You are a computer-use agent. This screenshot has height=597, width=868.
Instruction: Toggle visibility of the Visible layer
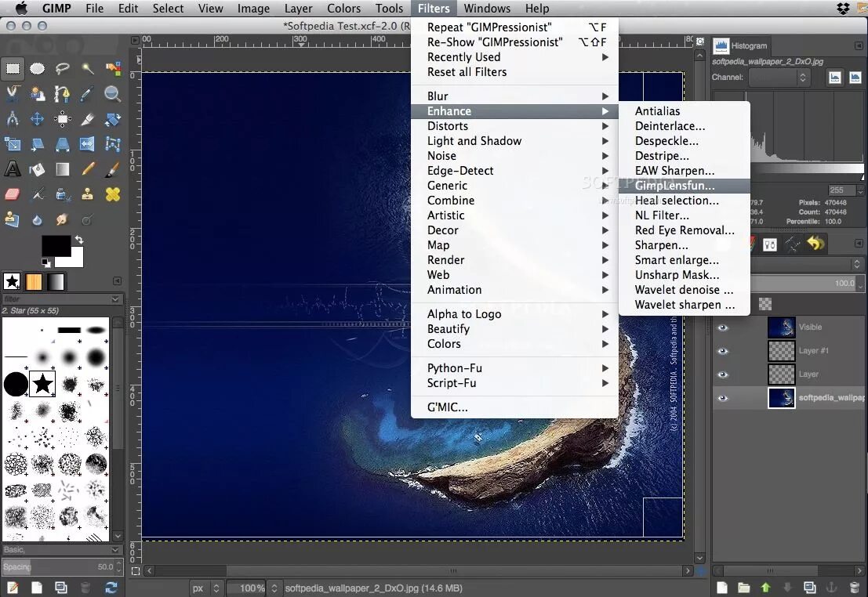pyautogui.click(x=722, y=327)
